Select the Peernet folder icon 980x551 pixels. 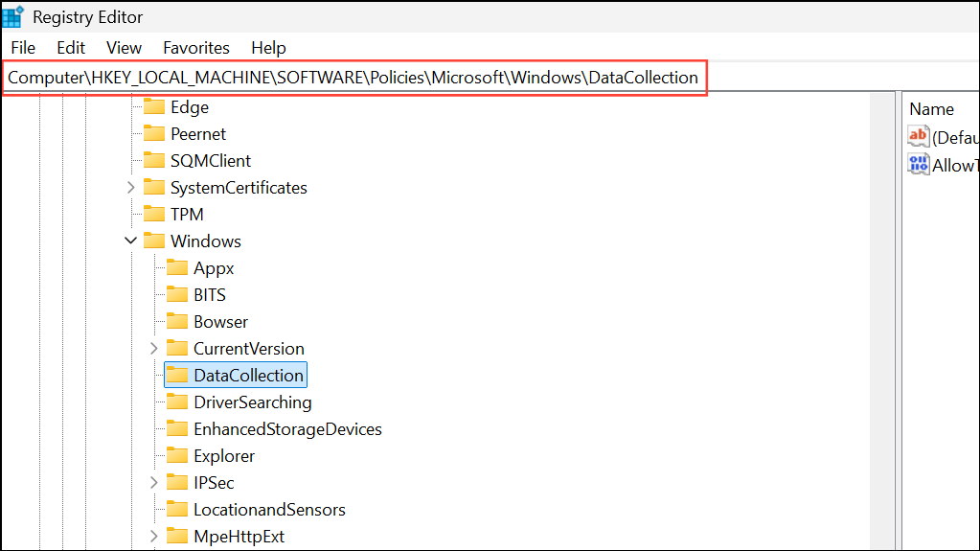click(153, 134)
